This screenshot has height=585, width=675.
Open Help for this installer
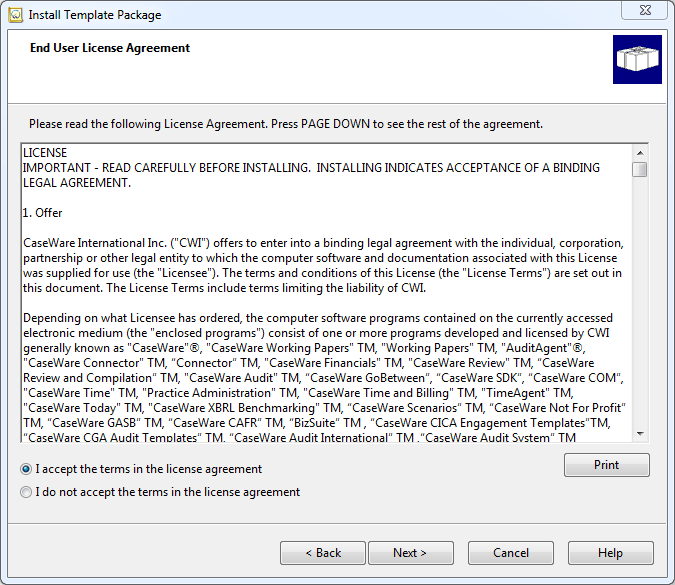pos(610,553)
